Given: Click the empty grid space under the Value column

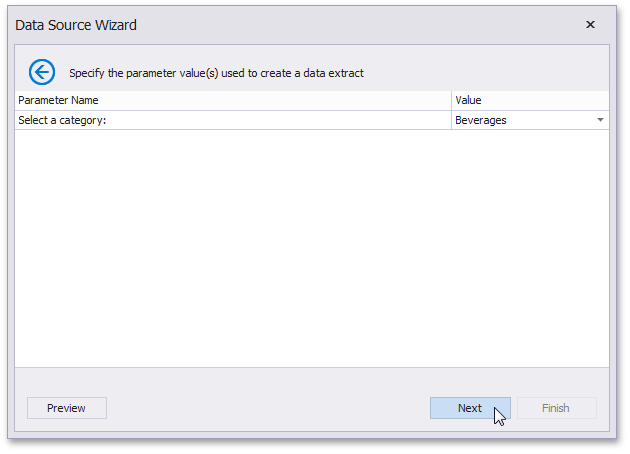Looking at the screenshot, I should pos(530,250).
